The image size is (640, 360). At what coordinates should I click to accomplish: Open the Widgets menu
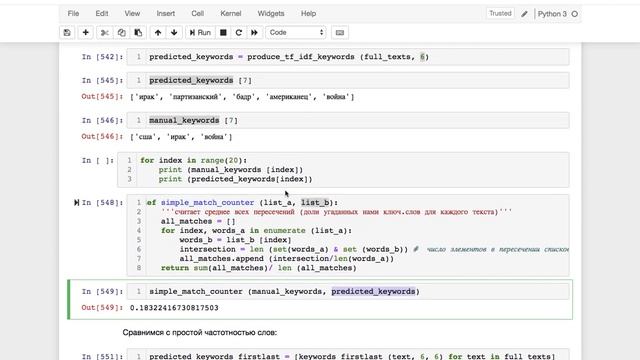point(271,13)
